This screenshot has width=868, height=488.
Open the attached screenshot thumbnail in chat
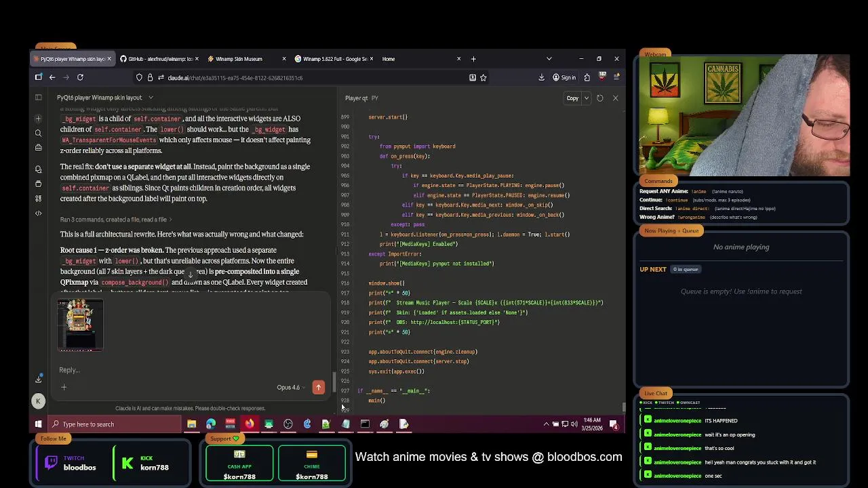coord(81,325)
